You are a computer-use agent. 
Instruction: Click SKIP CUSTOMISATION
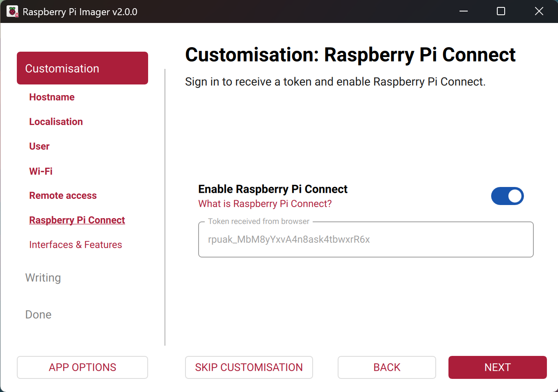pyautogui.click(x=249, y=367)
